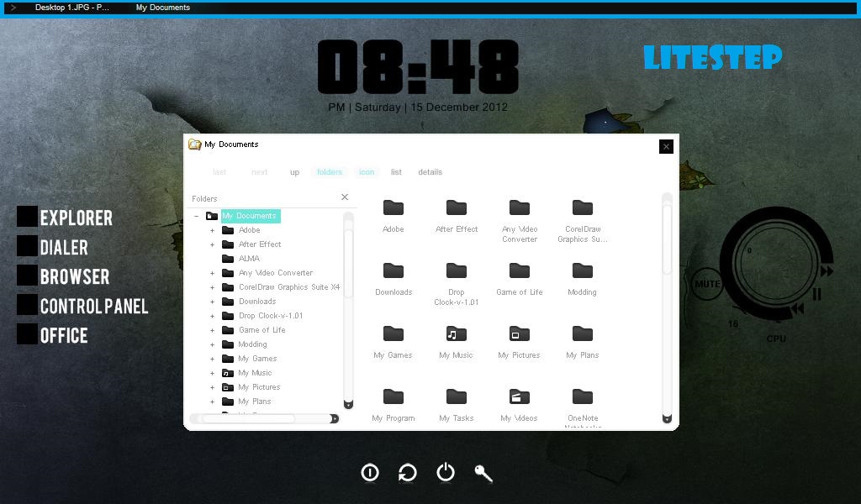Open the Adobe folder icon
This screenshot has height=504, width=861.
pos(393,206)
